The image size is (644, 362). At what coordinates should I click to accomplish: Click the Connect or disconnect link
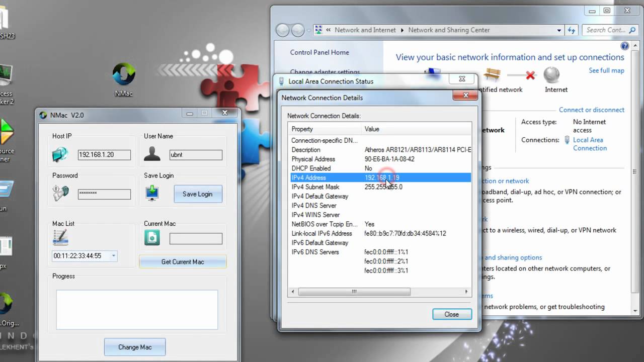(592, 110)
